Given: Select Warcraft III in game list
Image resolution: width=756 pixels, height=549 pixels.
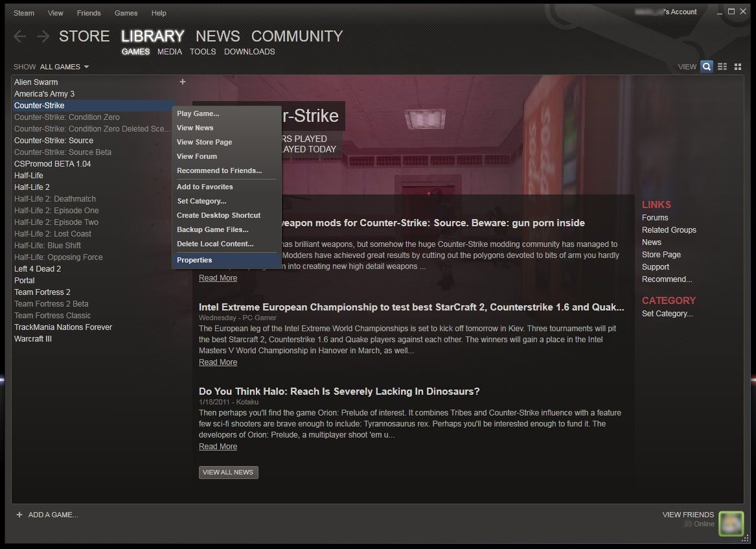Looking at the screenshot, I should tap(33, 338).
